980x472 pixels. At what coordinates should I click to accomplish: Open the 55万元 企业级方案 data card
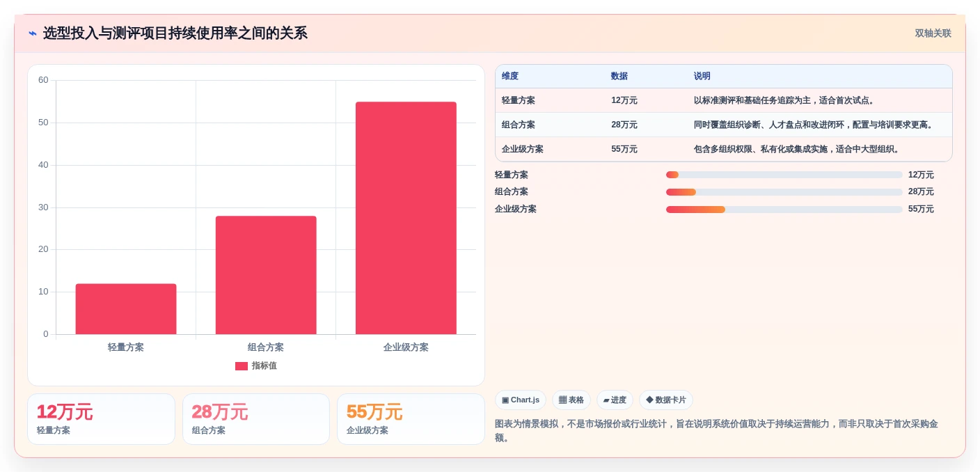point(411,419)
